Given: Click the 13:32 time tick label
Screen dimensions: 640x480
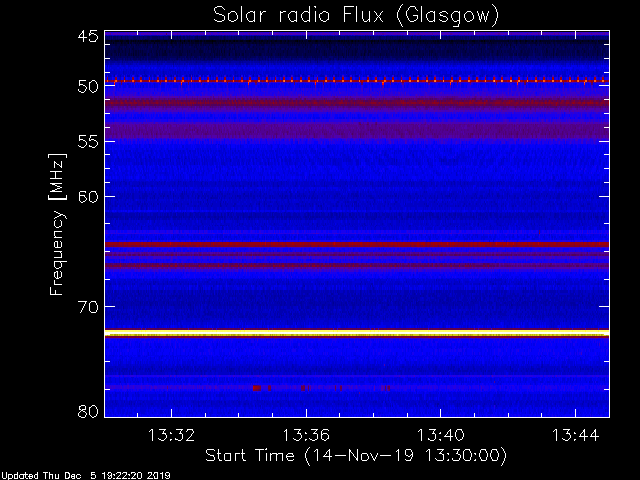Looking at the screenshot, I should click(x=171, y=435).
